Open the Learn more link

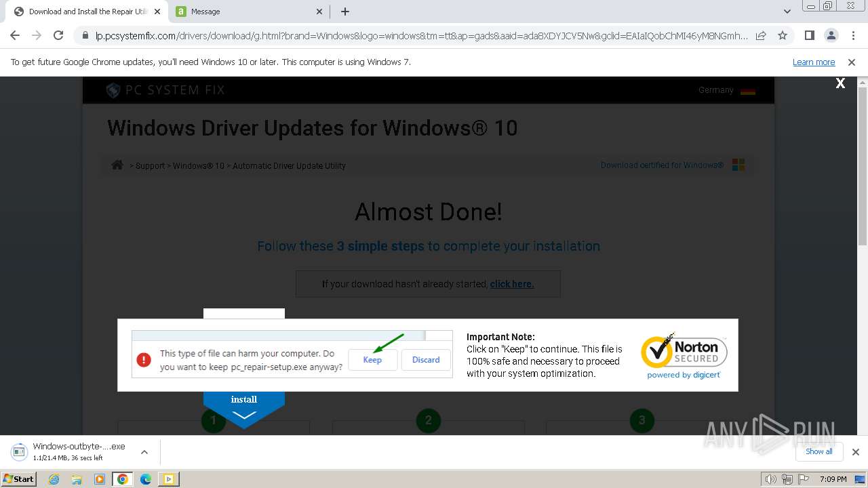point(814,62)
